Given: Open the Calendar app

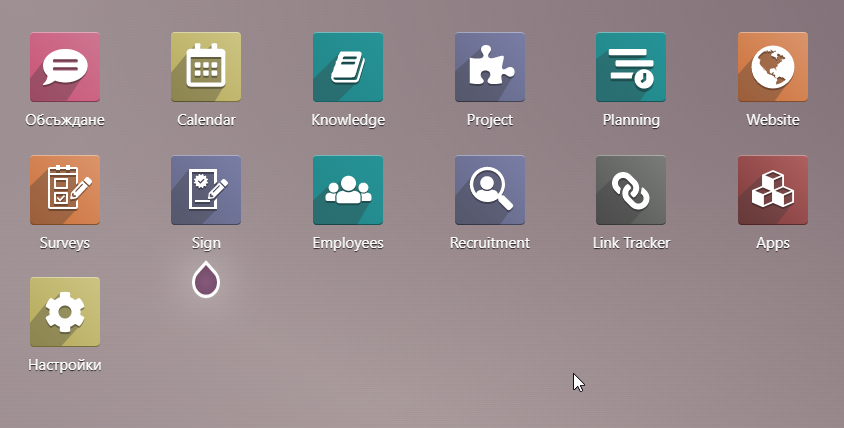Looking at the screenshot, I should (x=206, y=67).
